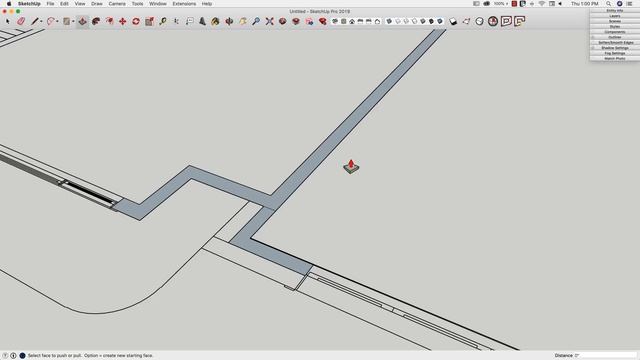640x360 pixels.
Task: Open the Arc tool dropdown arrow
Action: (57, 21)
